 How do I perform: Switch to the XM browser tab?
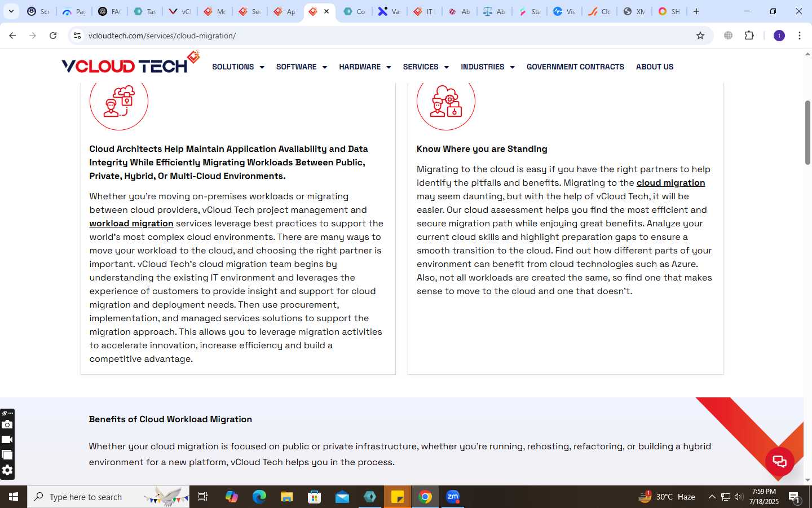pyautogui.click(x=634, y=11)
